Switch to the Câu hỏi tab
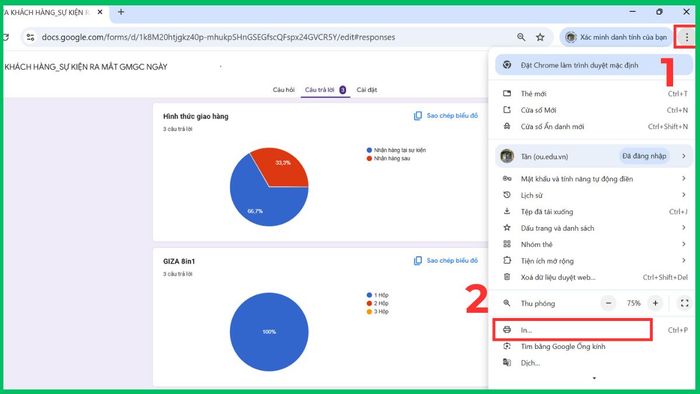This screenshot has width=700, height=394. point(283,90)
